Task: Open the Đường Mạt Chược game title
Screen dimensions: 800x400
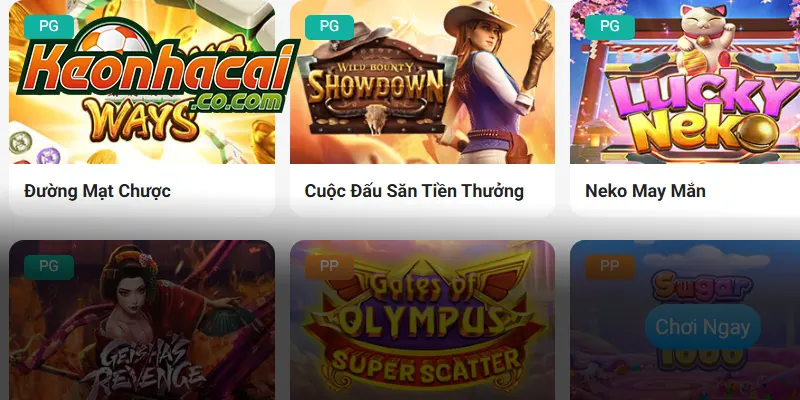Action: coord(97,191)
